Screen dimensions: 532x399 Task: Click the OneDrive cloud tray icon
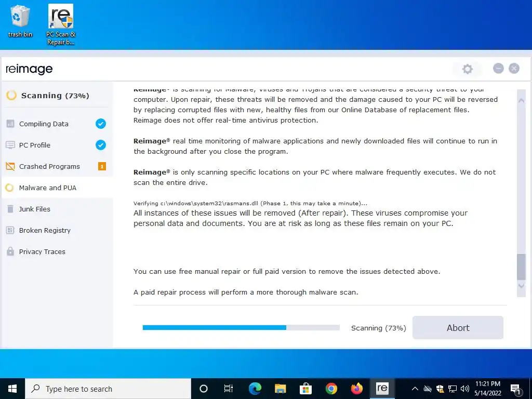pyautogui.click(x=428, y=389)
